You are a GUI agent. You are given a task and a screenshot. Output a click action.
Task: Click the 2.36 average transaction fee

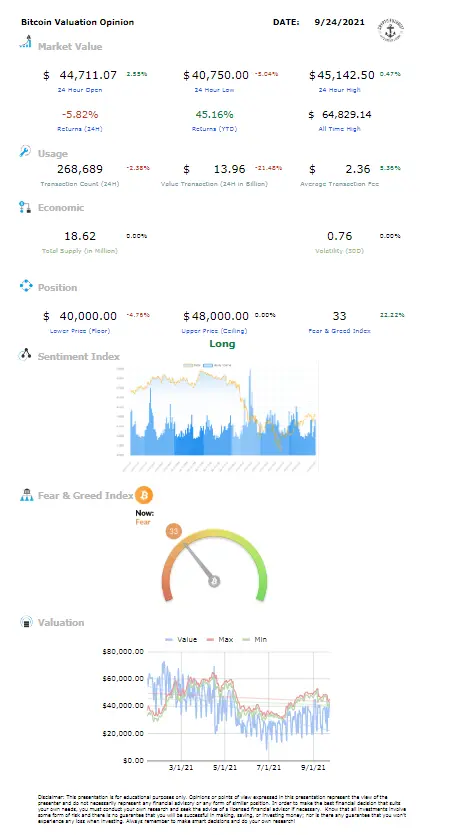358,169
